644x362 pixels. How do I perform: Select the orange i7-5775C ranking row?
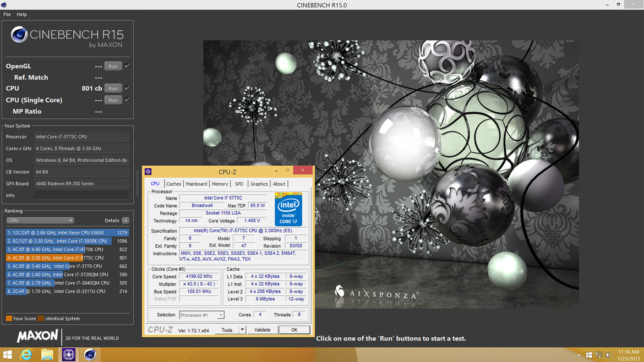click(x=67, y=258)
